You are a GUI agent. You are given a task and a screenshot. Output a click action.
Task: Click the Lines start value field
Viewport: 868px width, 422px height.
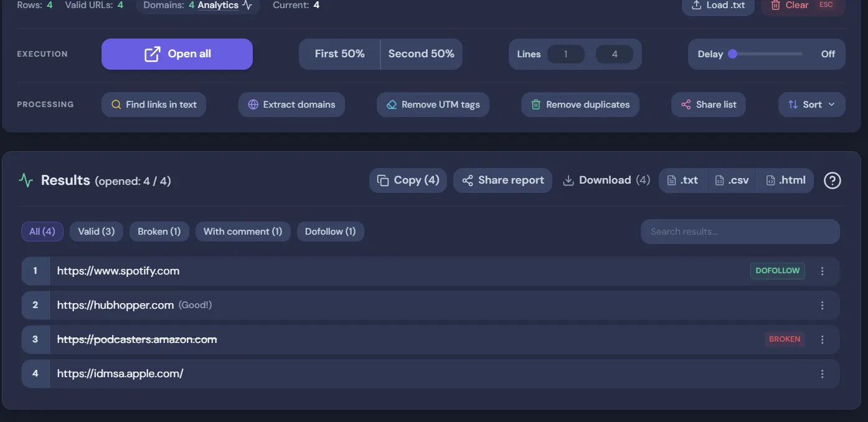[565, 54]
